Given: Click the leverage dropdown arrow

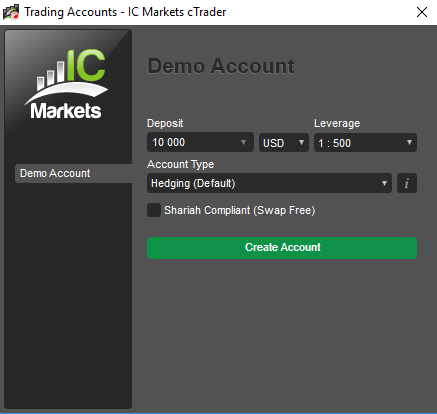Looking at the screenshot, I should click(x=409, y=142).
